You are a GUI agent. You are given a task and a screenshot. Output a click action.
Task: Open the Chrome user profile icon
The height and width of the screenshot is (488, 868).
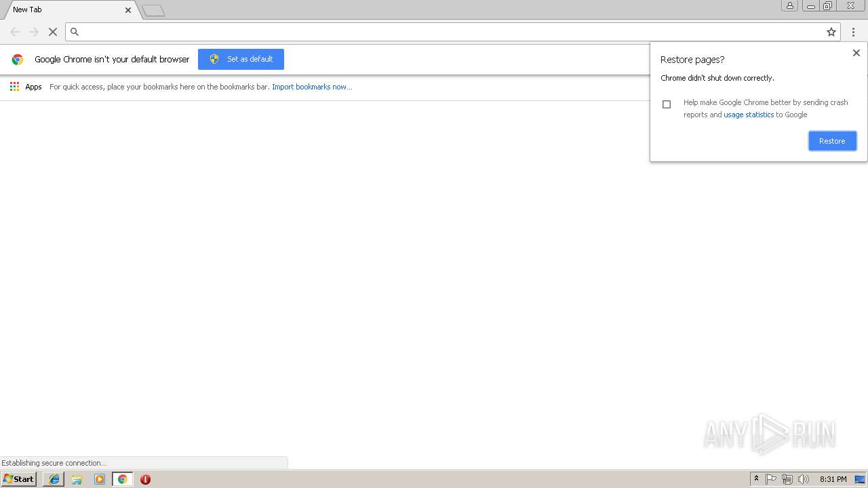(789, 5)
